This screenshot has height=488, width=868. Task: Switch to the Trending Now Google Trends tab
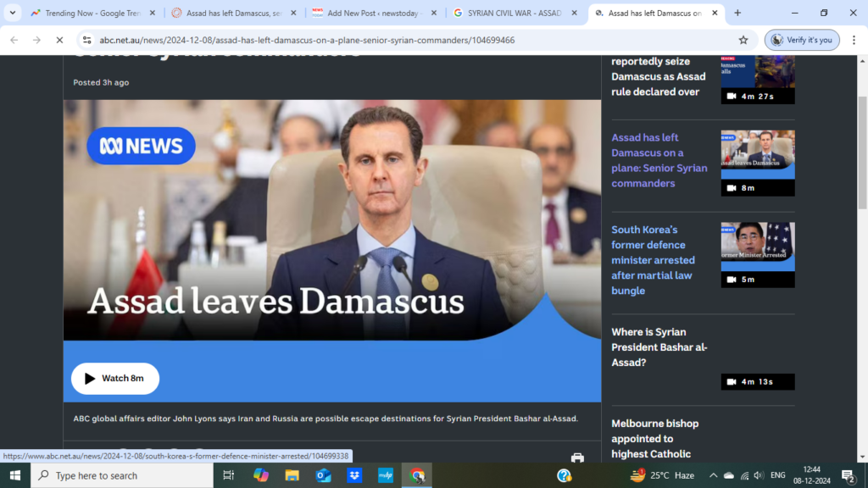coord(93,13)
